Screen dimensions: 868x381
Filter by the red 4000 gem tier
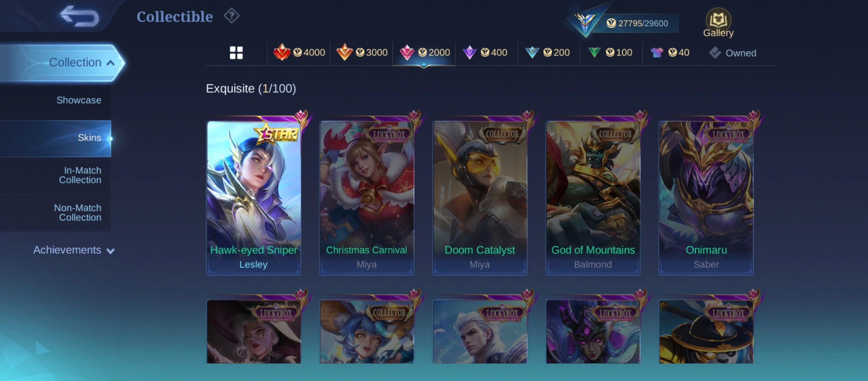point(299,53)
